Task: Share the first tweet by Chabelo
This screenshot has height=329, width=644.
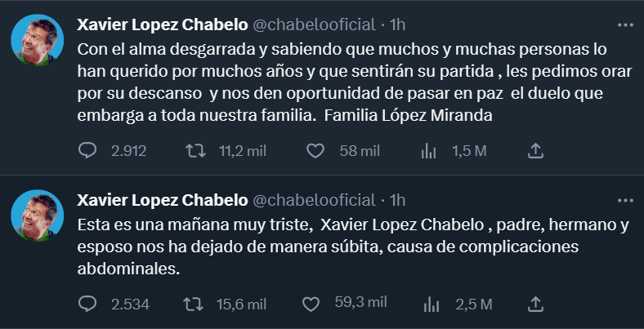Action: [x=535, y=150]
